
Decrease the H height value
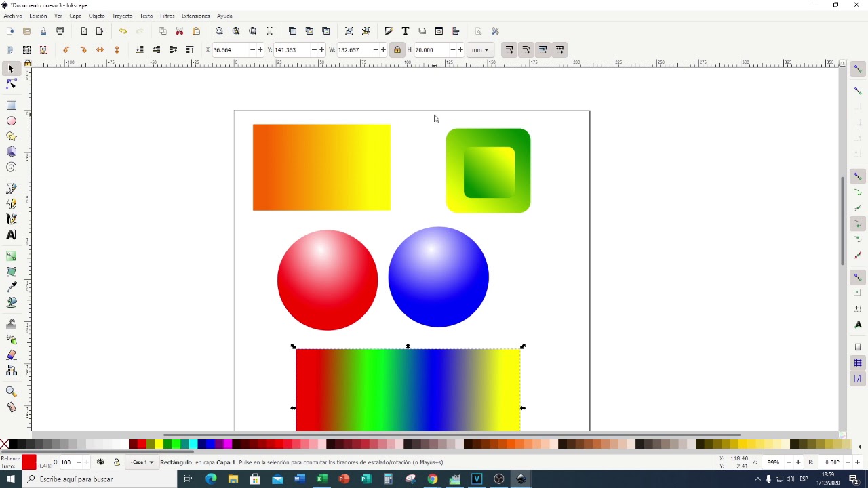point(452,49)
